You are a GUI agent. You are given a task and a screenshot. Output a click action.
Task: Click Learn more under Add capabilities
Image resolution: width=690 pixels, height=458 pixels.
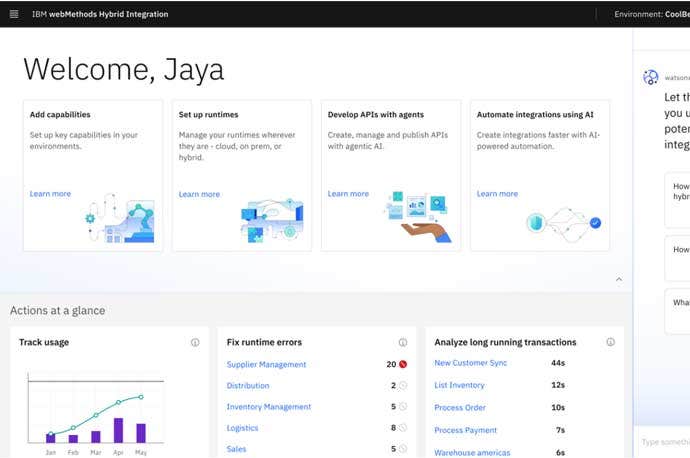tap(50, 194)
